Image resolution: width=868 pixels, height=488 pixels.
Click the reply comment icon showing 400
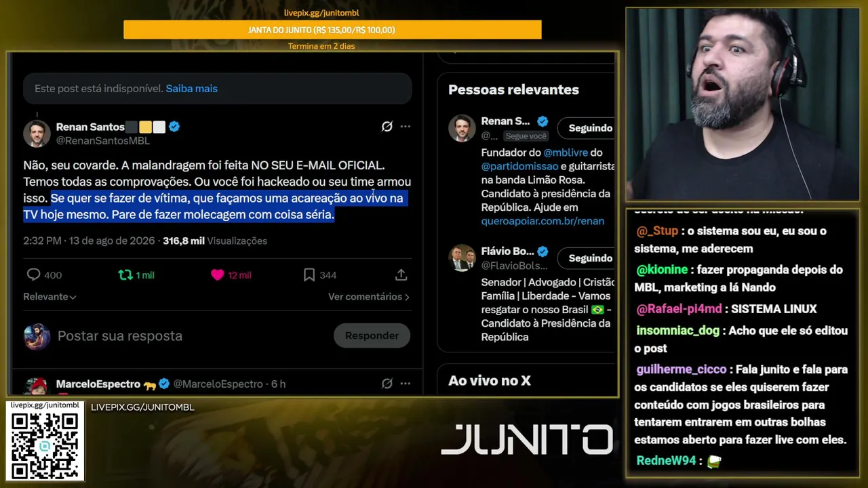(x=34, y=274)
